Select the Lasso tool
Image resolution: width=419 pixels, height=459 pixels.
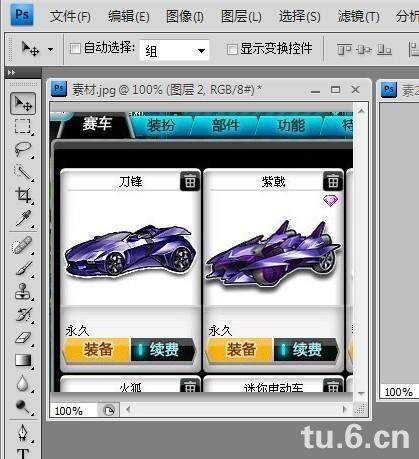pyautogui.click(x=23, y=149)
